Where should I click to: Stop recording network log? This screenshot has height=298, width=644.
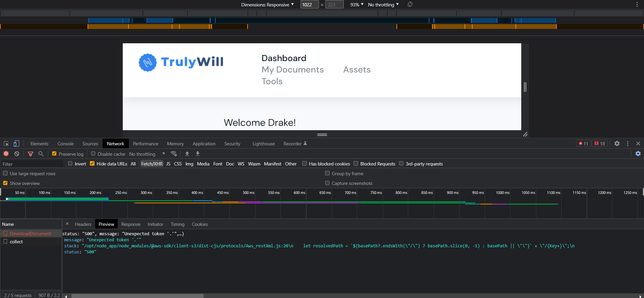(6, 154)
